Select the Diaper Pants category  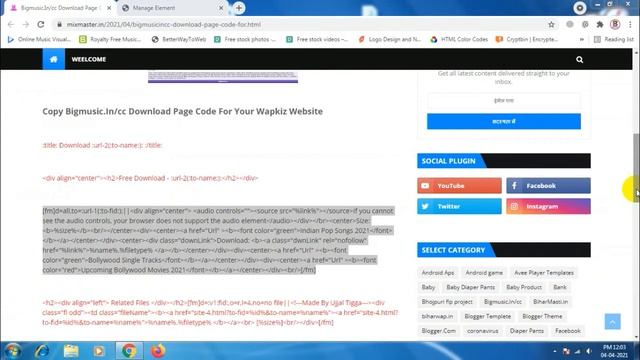(x=527, y=331)
